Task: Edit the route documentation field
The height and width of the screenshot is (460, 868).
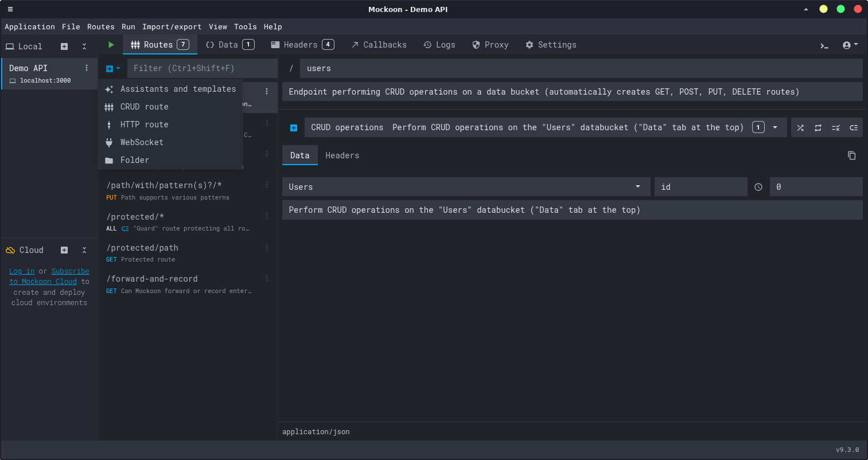Action: (573, 92)
